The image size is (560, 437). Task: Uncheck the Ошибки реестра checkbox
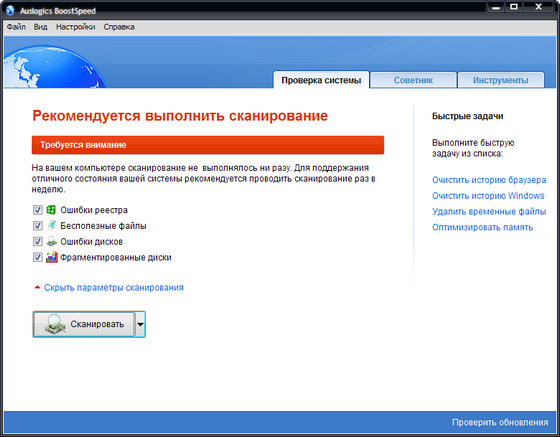[x=38, y=210]
